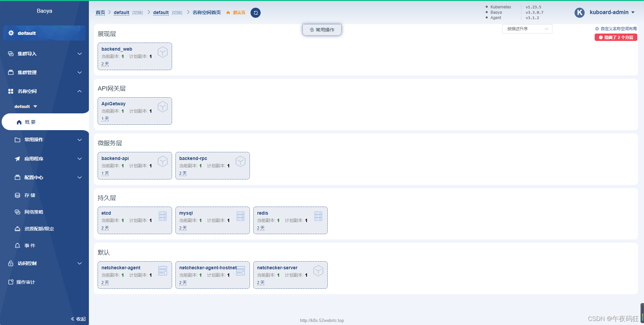Click the server icon on etcd card
This screenshot has width=644, height=325.
click(x=163, y=216)
